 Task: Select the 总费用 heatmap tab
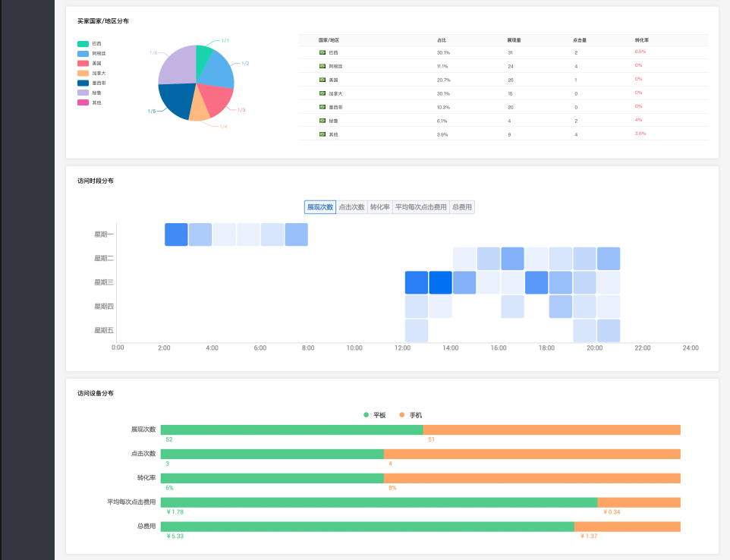(462, 207)
